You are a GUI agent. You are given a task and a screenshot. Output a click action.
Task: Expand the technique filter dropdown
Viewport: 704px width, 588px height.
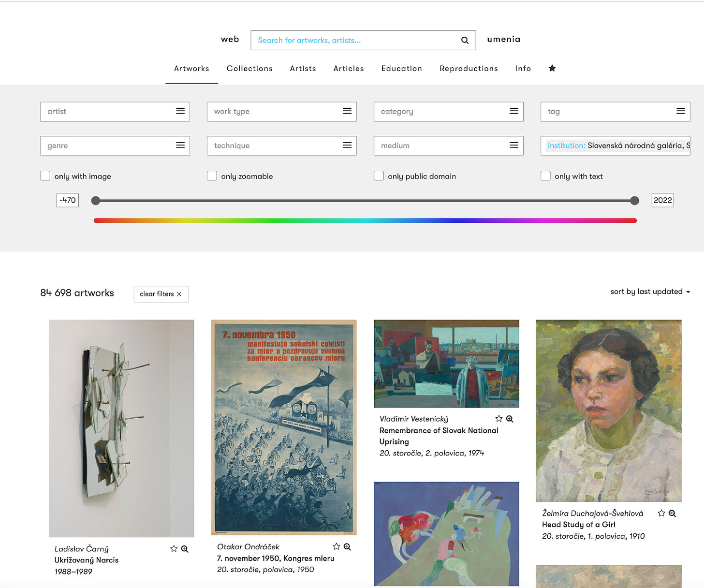(282, 146)
